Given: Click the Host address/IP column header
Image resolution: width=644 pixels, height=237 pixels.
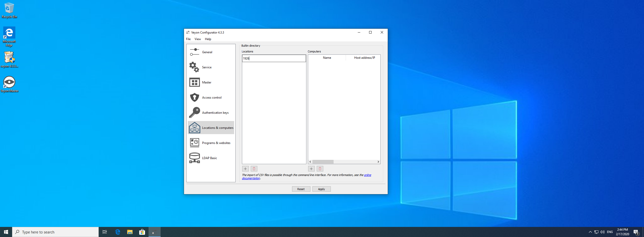Looking at the screenshot, I should [364, 58].
